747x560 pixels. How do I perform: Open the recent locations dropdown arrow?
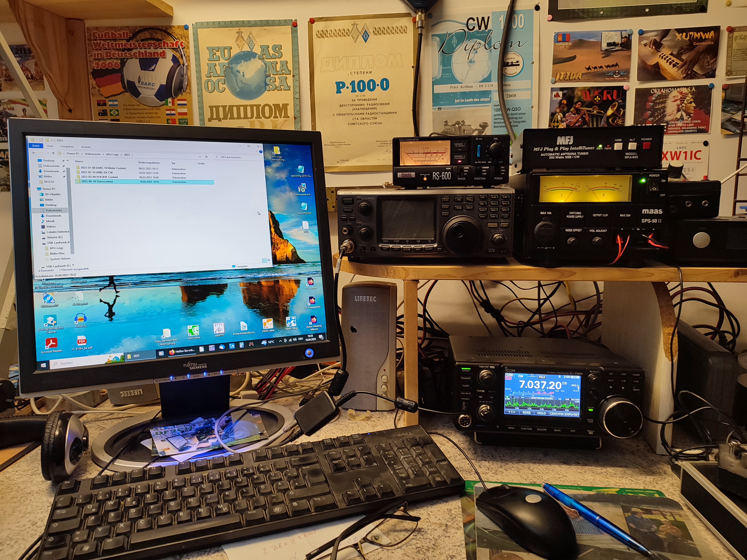48,153
